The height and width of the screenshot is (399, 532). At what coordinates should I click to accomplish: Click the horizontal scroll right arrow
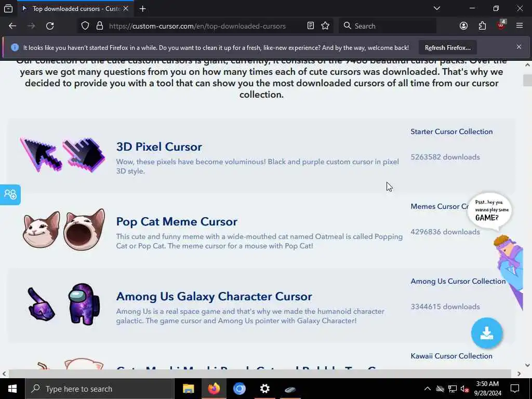[x=519, y=374]
